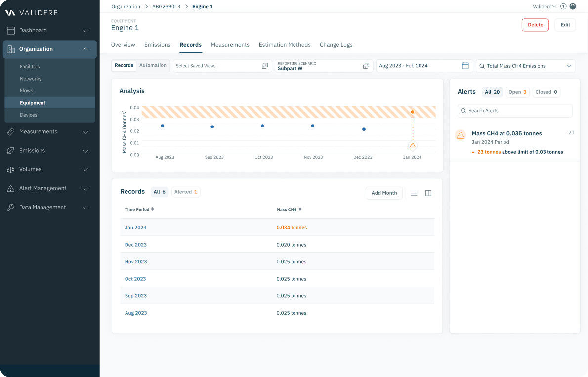This screenshot has height=377, width=588.
Task: Click the Measurements ruler icon
Action: point(11,131)
